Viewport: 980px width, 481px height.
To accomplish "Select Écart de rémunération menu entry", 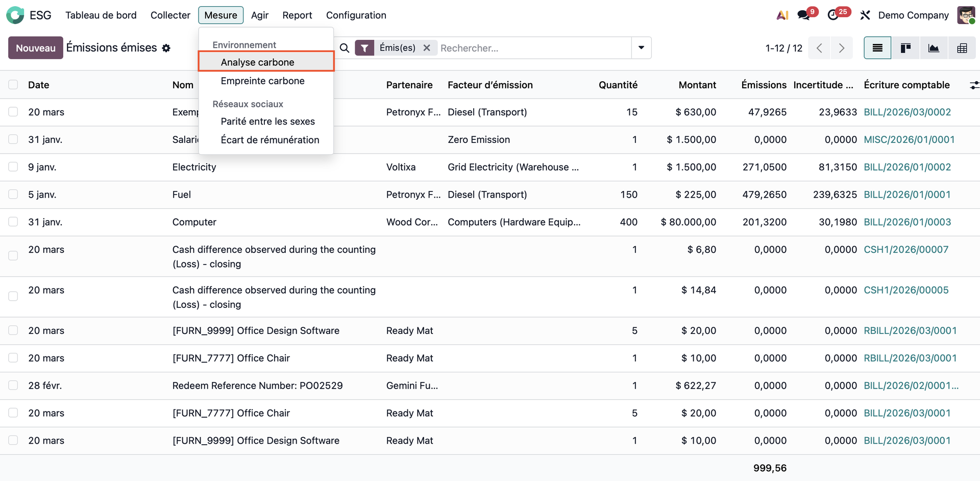I will [269, 140].
